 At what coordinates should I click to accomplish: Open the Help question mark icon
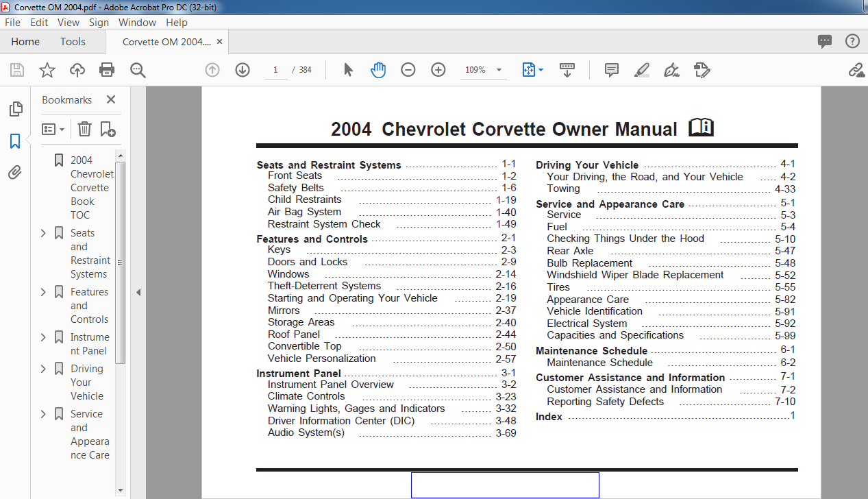coord(852,42)
